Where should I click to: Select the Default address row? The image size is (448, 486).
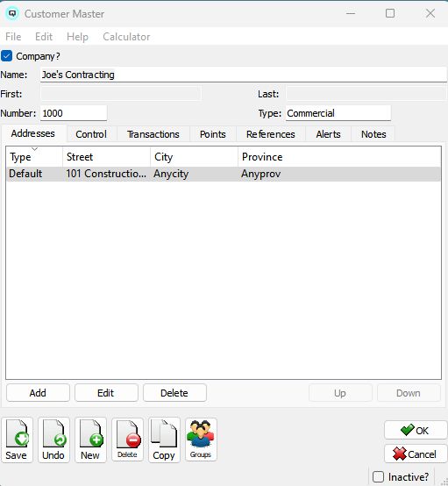[224, 174]
